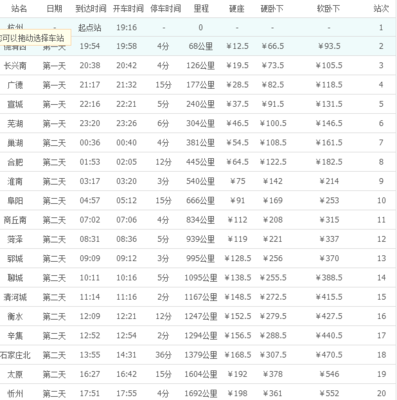Select the 445公里 distance cell
Image resolution: width=397 pixels, height=400 pixels.
tap(200, 162)
